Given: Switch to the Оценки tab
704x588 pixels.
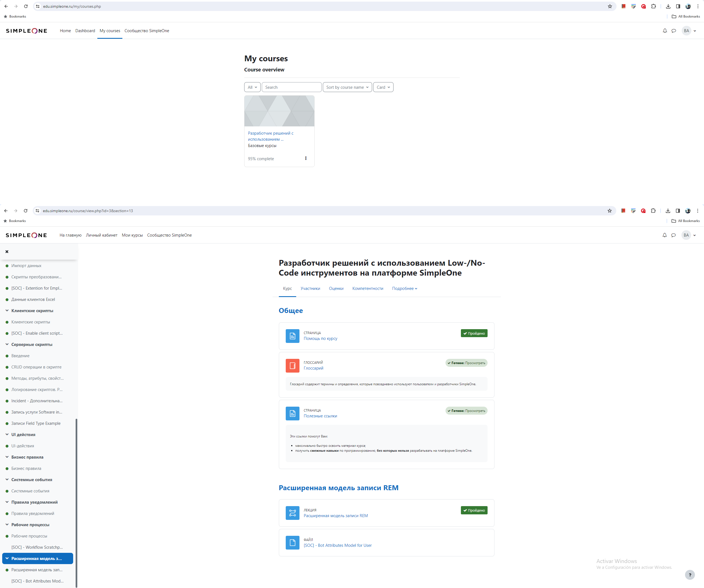Looking at the screenshot, I should (336, 289).
